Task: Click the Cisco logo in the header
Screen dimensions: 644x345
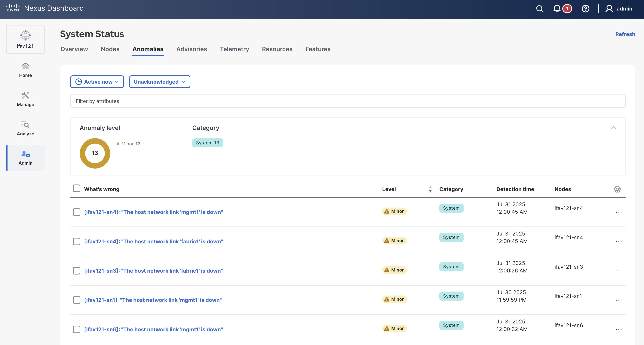Action: point(13,8)
